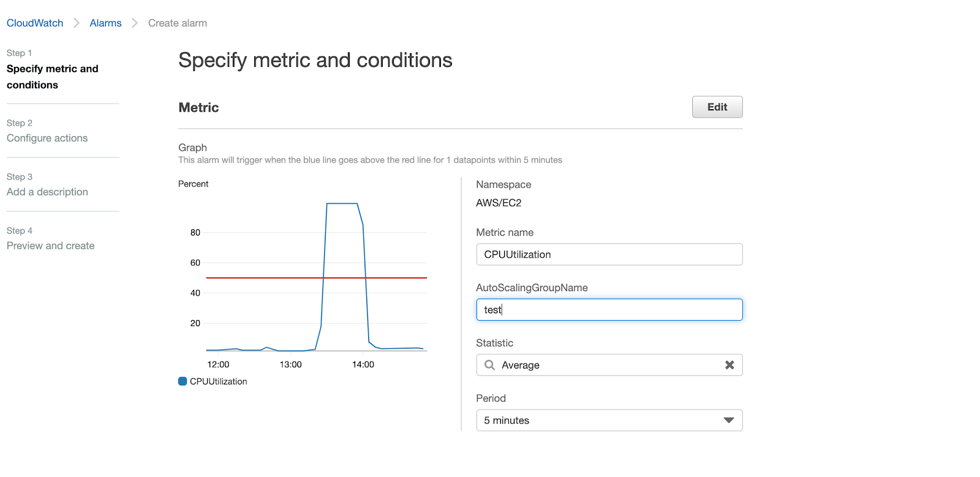Click the chevron before Create alarm
Viewport: 980px width, 477px height.
tap(135, 23)
